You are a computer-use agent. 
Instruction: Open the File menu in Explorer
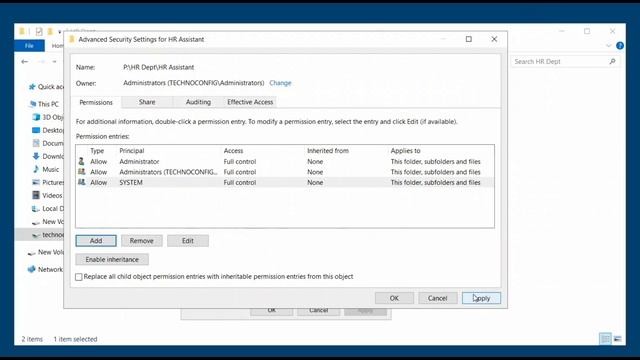pyautogui.click(x=29, y=46)
